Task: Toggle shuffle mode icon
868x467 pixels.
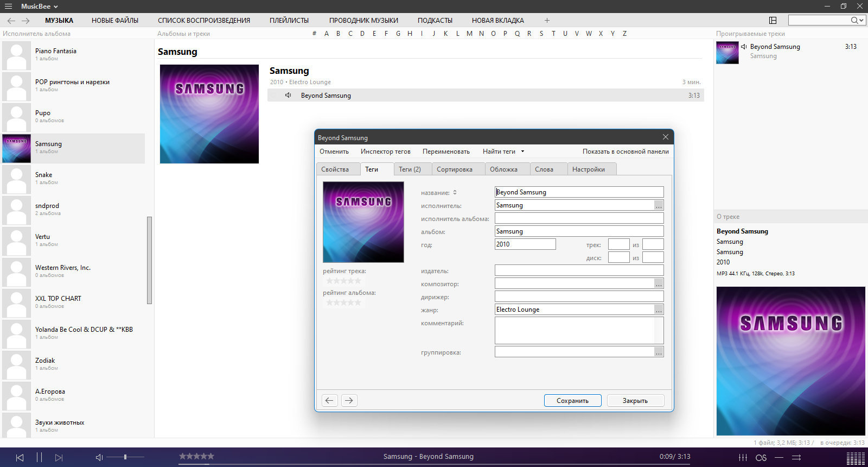Action: click(x=796, y=457)
